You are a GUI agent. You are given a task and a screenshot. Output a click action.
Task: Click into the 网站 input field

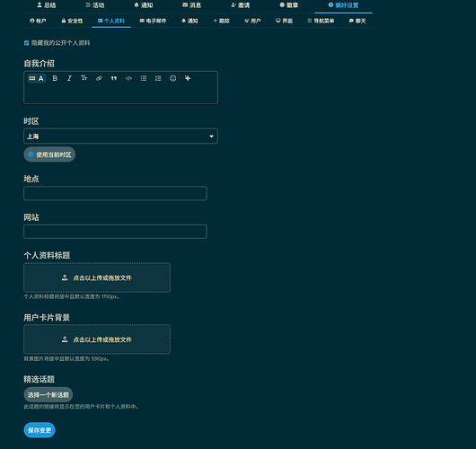pos(115,232)
